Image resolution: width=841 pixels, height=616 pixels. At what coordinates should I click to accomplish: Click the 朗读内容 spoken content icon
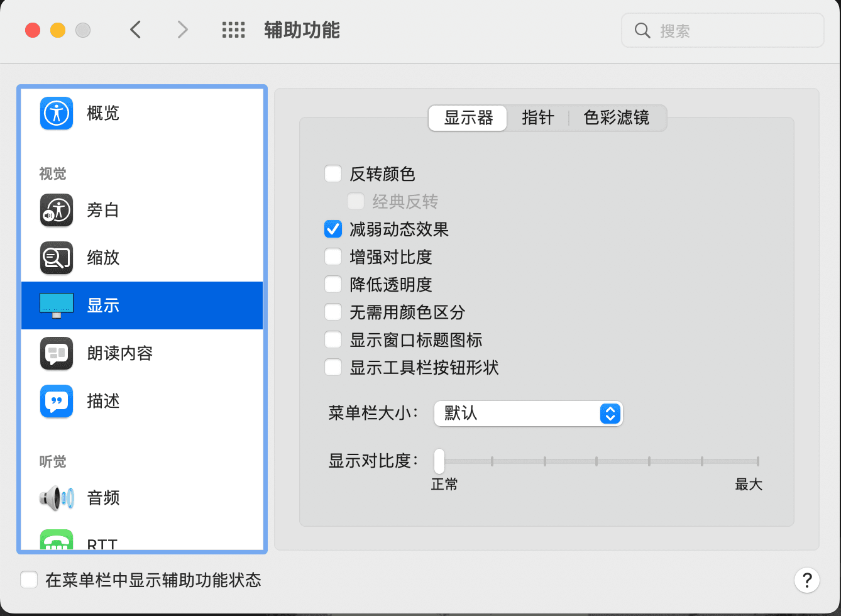point(57,353)
